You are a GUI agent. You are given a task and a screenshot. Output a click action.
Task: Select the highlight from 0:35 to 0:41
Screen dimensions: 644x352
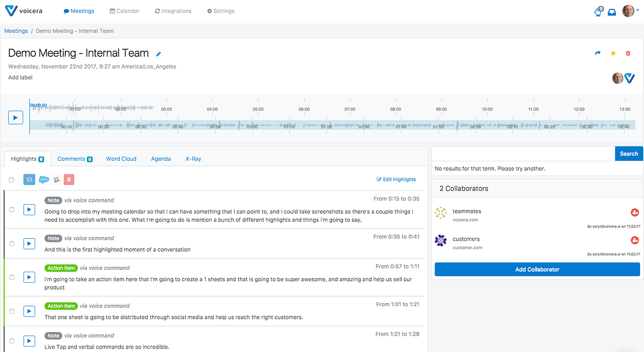click(x=12, y=243)
